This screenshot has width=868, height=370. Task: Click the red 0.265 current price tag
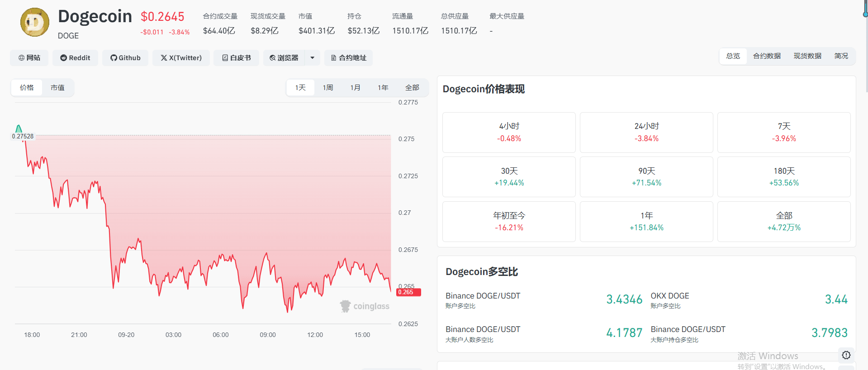point(408,292)
